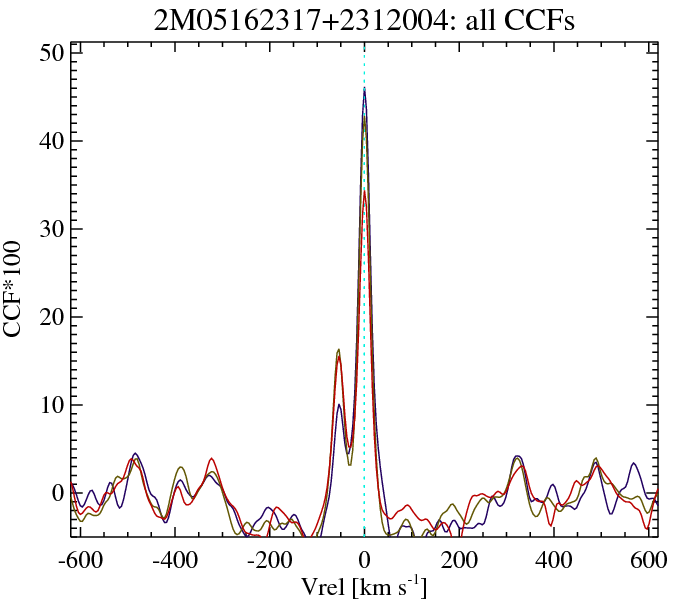
Task: Click the secondary peak left of the main peak
Action: tap(339, 351)
